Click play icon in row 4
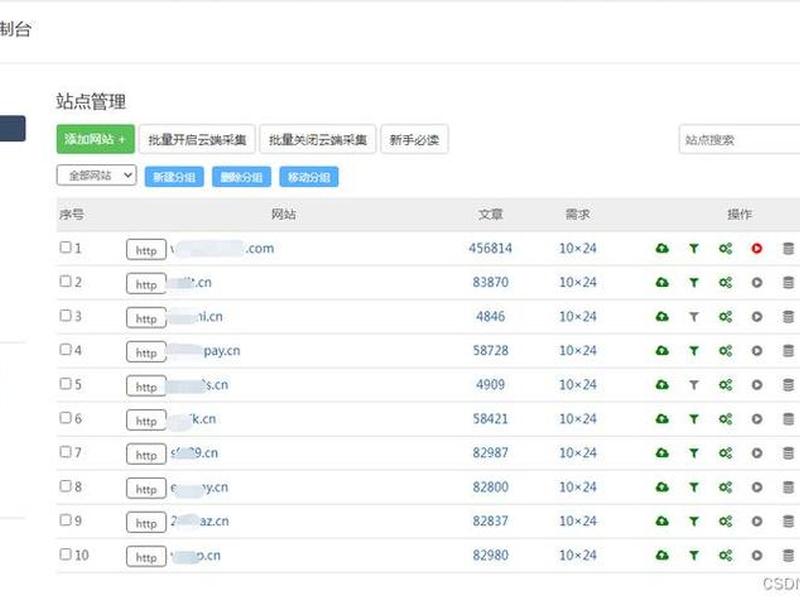 [x=757, y=351]
